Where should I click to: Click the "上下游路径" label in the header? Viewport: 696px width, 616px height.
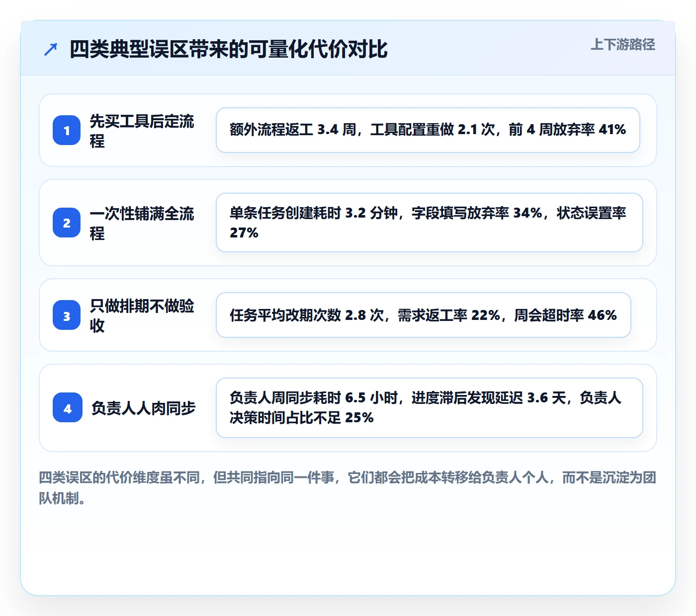tap(623, 45)
